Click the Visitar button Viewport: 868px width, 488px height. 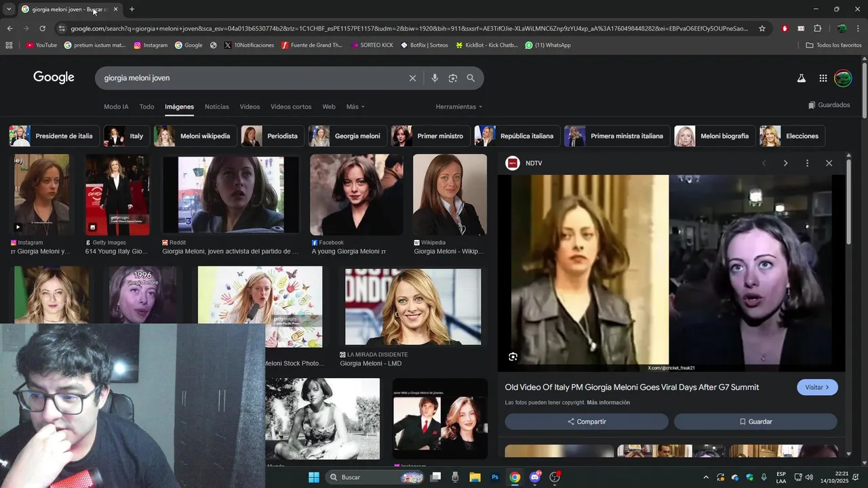(817, 388)
